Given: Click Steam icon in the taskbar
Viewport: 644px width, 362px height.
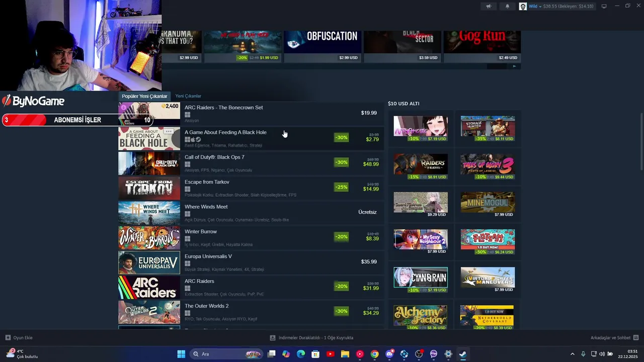Looking at the screenshot, I should tap(463, 354).
